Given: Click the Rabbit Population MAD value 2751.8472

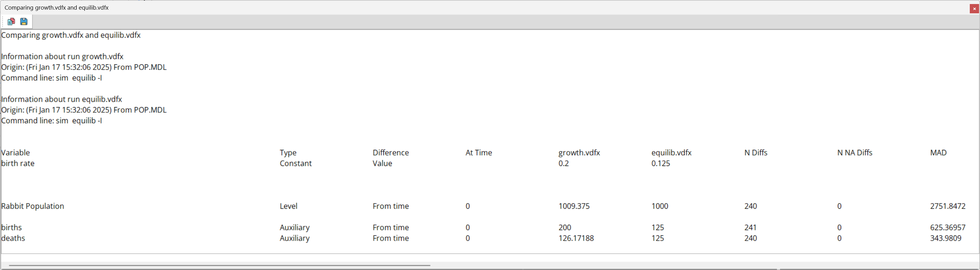Looking at the screenshot, I should [947, 206].
